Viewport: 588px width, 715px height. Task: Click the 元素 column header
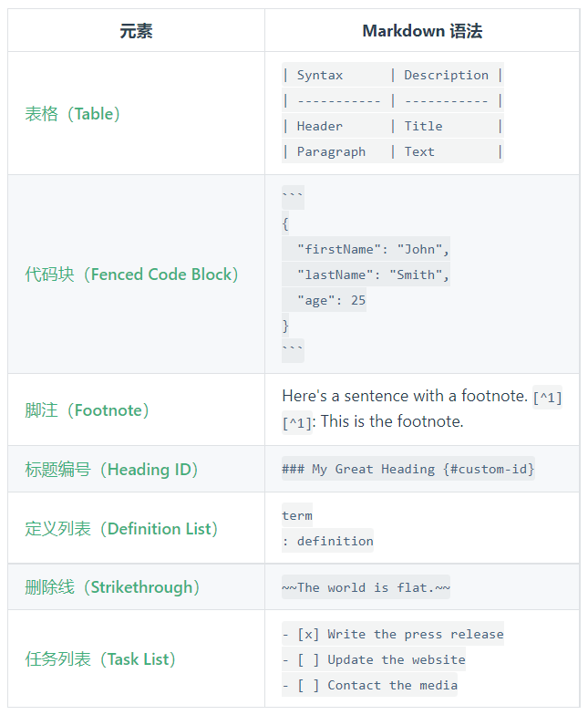[137, 31]
